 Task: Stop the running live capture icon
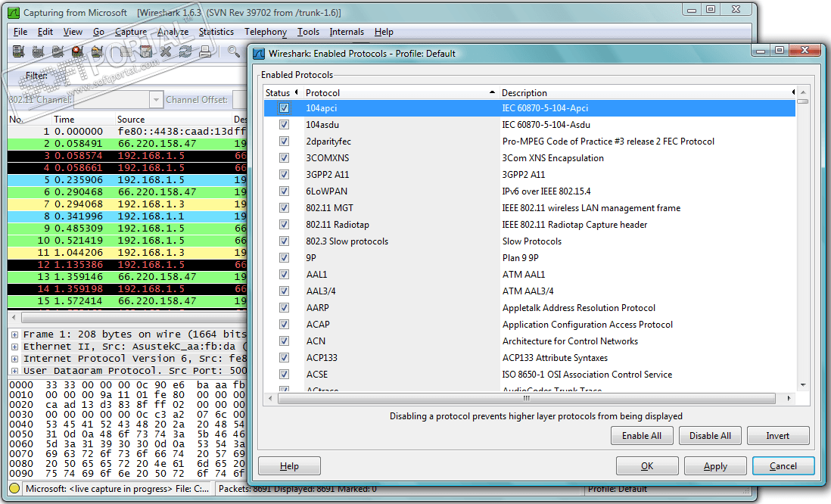77,51
